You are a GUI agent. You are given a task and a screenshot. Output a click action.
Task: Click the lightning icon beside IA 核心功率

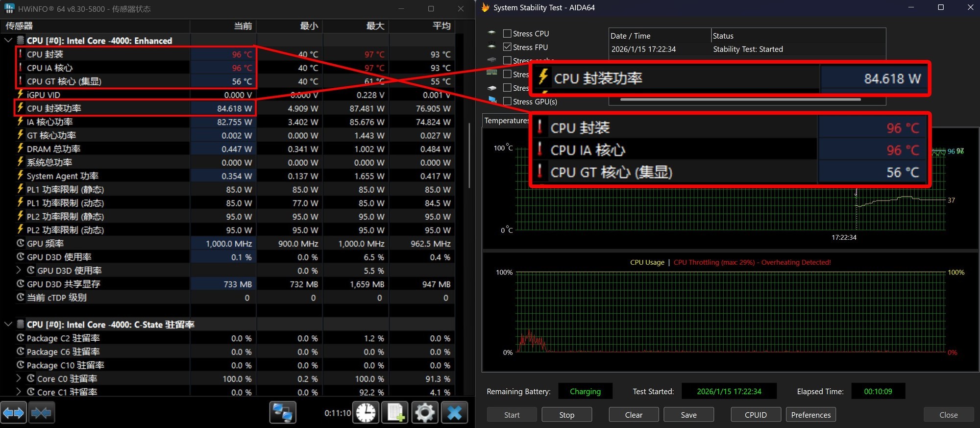click(x=20, y=121)
